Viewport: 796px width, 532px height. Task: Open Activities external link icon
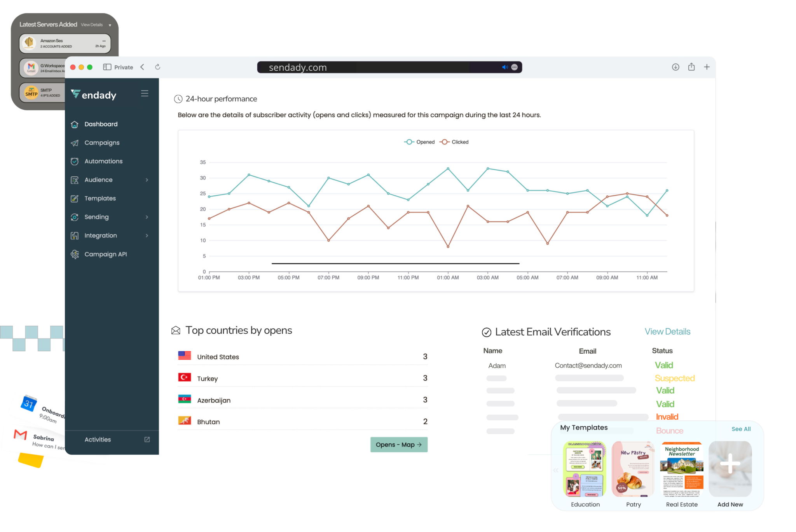(147, 440)
